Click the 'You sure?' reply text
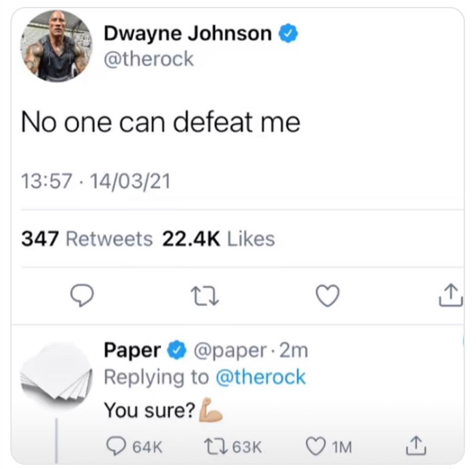Image resolution: width=476 pixels, height=469 pixels. [x=149, y=410]
